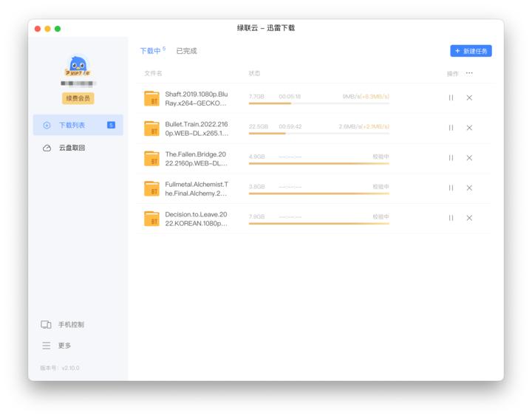The image size is (532, 418).
Task: Select Decision.to.Leave.2022.KOREAN file name
Action: (x=196, y=219)
